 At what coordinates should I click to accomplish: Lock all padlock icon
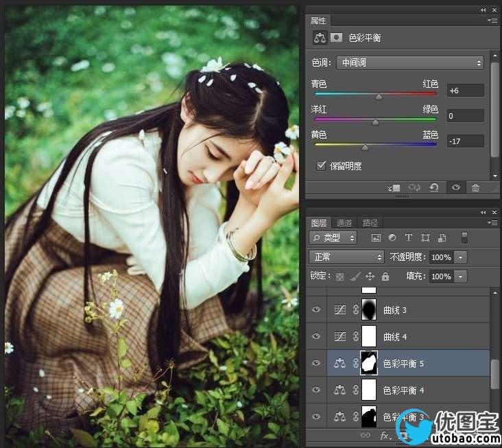[x=385, y=276]
